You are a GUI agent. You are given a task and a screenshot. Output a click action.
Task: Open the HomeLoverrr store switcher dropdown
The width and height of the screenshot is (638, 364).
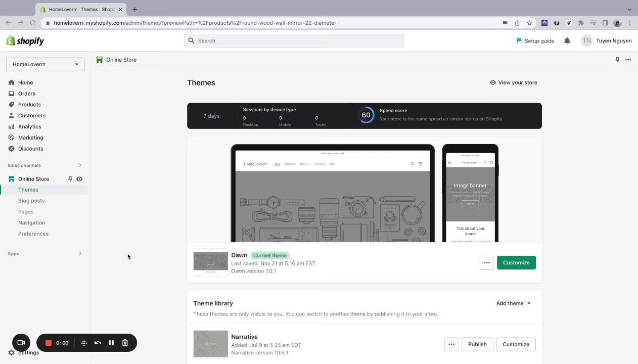pos(45,64)
